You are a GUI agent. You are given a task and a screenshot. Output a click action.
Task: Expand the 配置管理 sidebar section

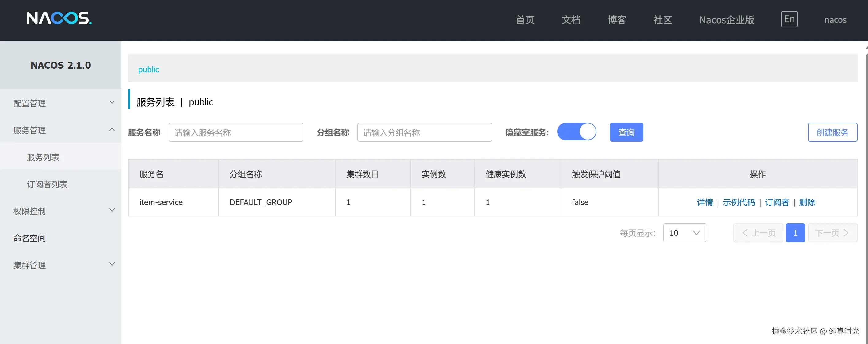[x=61, y=103]
